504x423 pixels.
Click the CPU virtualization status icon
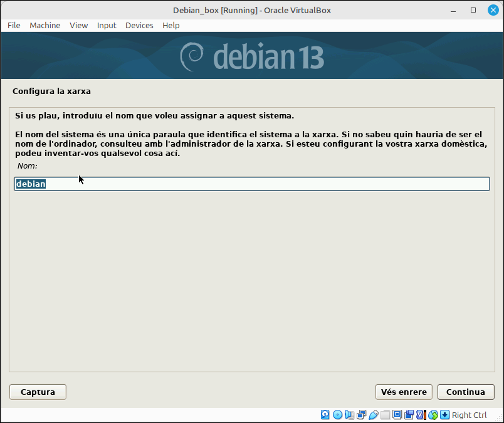pyautogui.click(x=421, y=415)
